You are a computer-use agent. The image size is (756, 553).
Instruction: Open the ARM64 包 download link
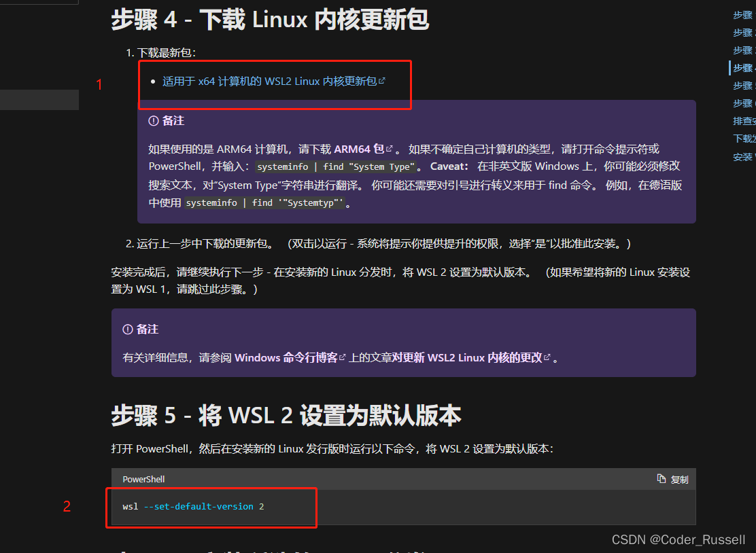pyautogui.click(x=359, y=149)
